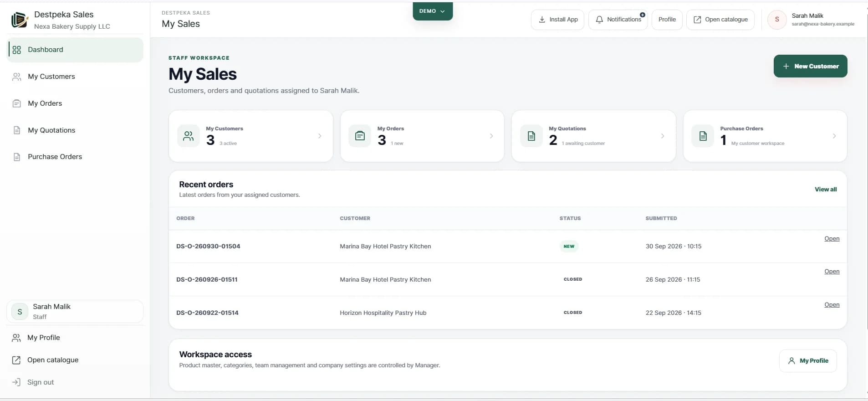Click the My Orders card icon
Screen dimensions: 868x401
point(360,136)
